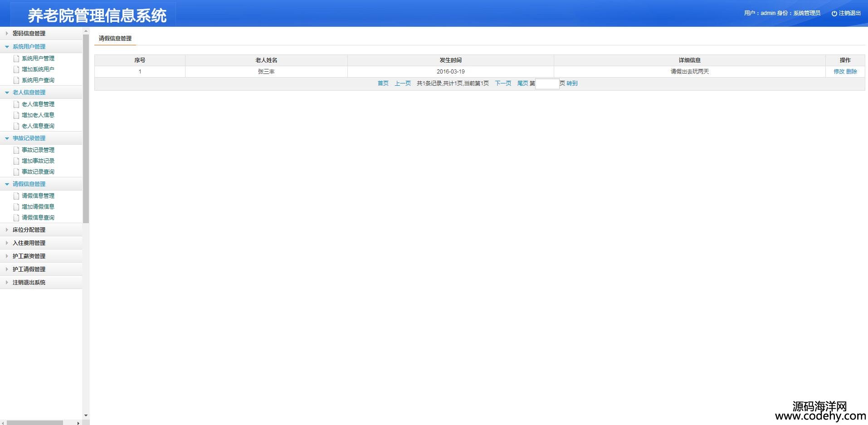
Task: Click 修改 link for 张三丰 row
Action: [x=839, y=72]
